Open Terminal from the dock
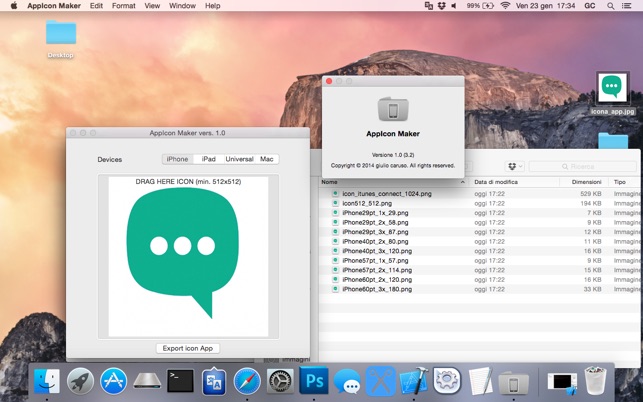643x402 pixels. point(180,381)
